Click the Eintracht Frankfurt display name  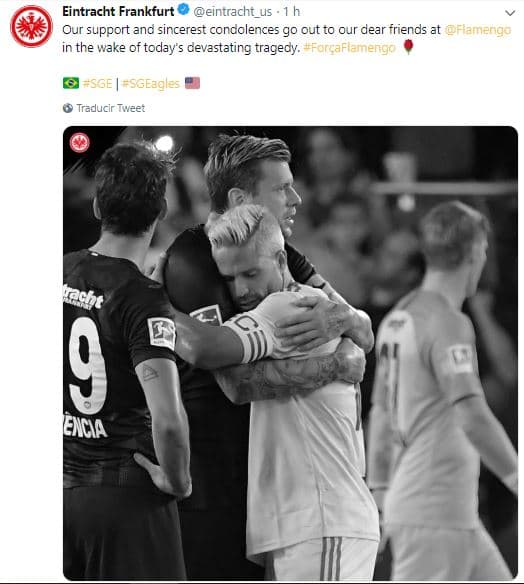tap(118, 11)
